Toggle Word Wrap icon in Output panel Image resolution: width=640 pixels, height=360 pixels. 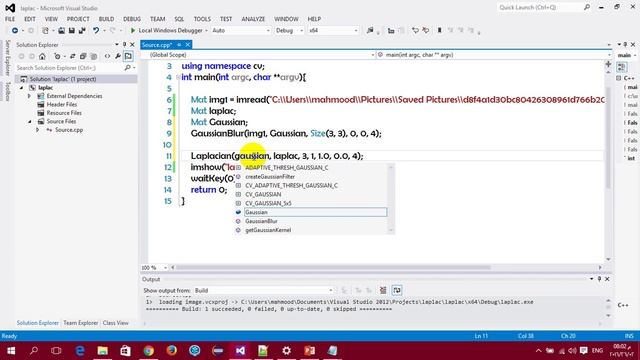pos(397,290)
